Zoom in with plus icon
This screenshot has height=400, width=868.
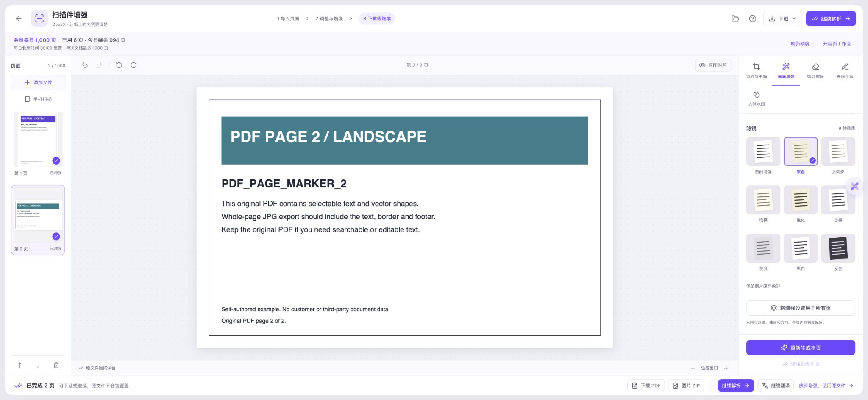point(726,368)
